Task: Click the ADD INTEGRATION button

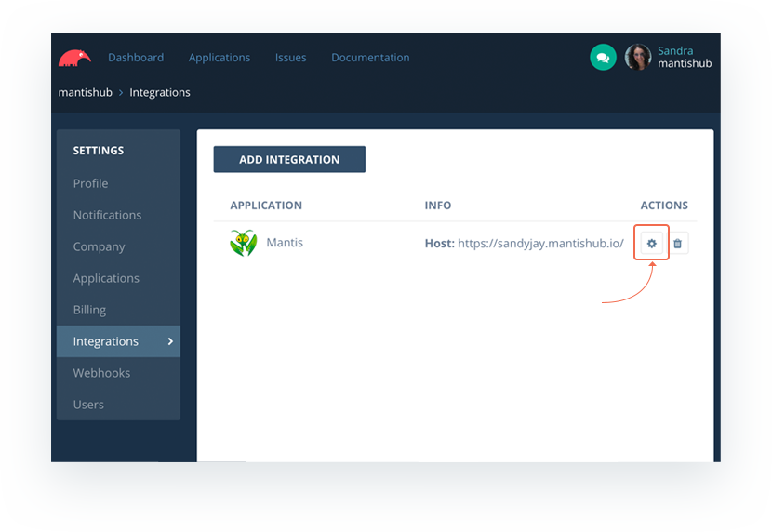Action: tap(289, 159)
